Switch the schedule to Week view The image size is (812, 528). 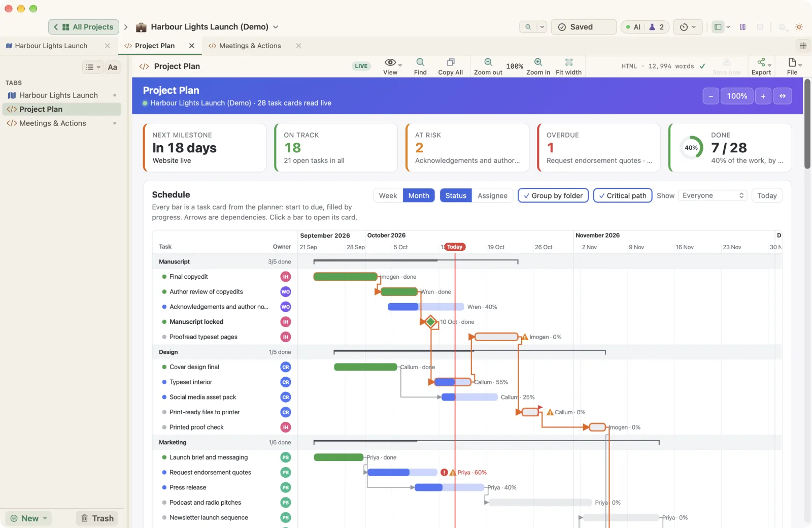388,195
